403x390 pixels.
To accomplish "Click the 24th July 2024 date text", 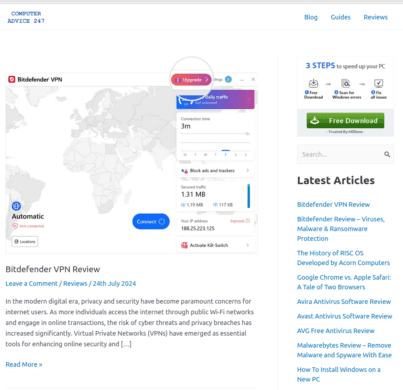I will tap(114, 284).
